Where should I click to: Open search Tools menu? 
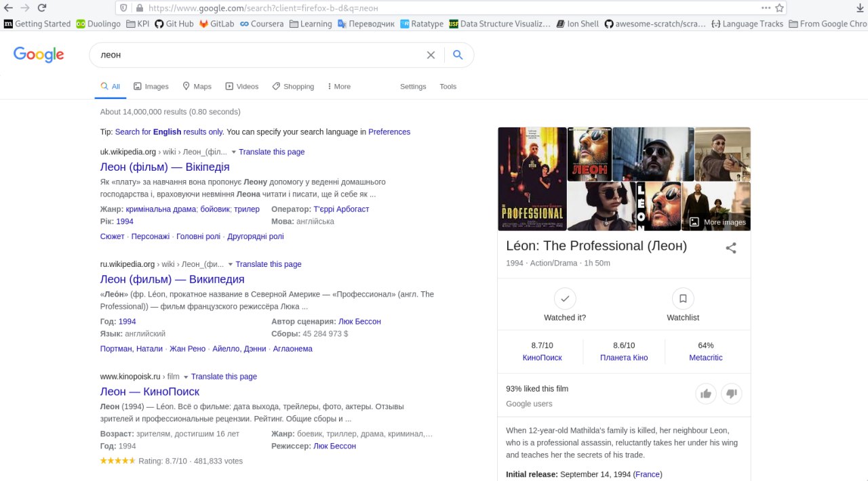tap(448, 87)
